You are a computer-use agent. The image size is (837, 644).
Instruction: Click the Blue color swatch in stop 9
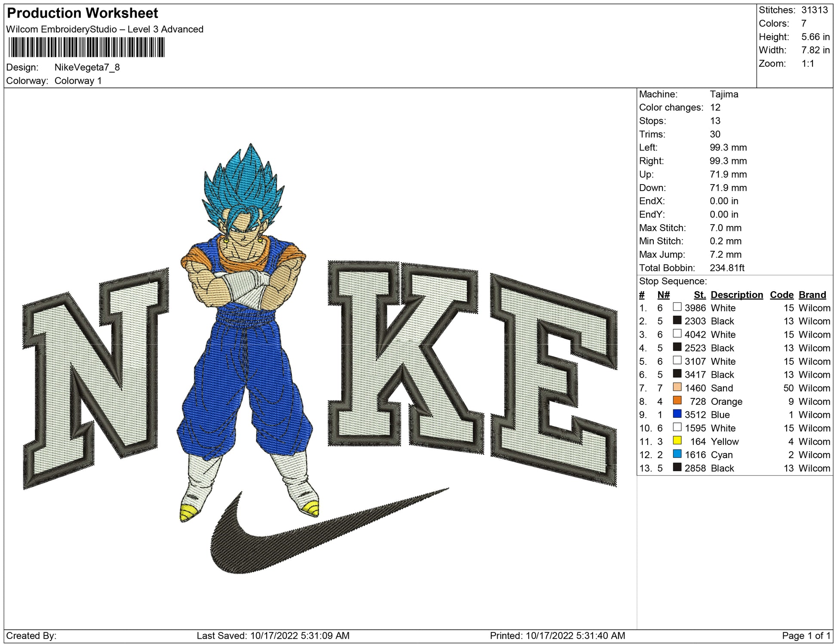(x=677, y=414)
